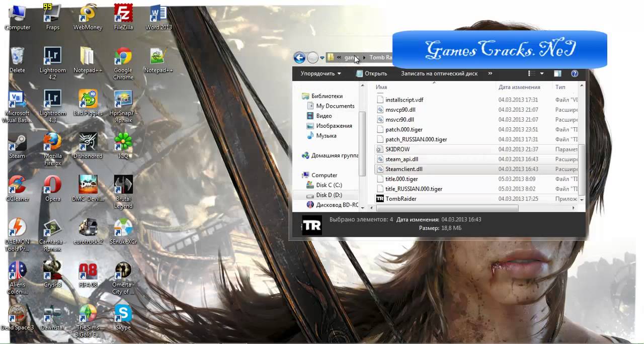644x344 pixels.
Task: Select the Computer desktop icon
Action: pos(17,17)
